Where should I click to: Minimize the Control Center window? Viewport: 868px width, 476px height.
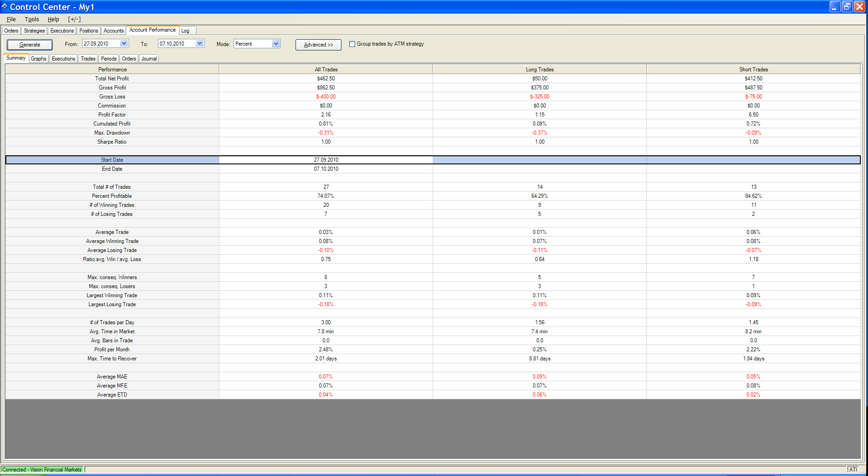point(835,6)
